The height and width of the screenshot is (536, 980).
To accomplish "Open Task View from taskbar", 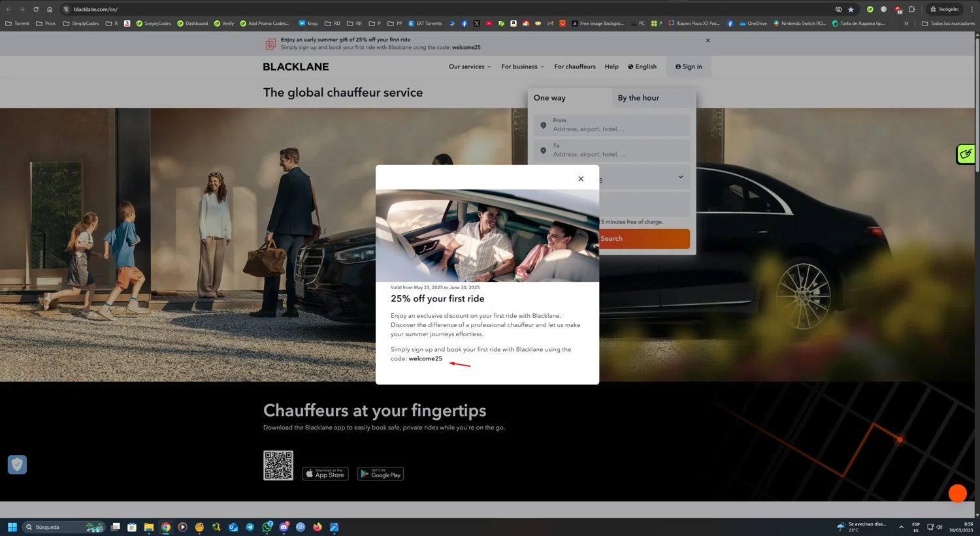I will pyautogui.click(x=115, y=527).
